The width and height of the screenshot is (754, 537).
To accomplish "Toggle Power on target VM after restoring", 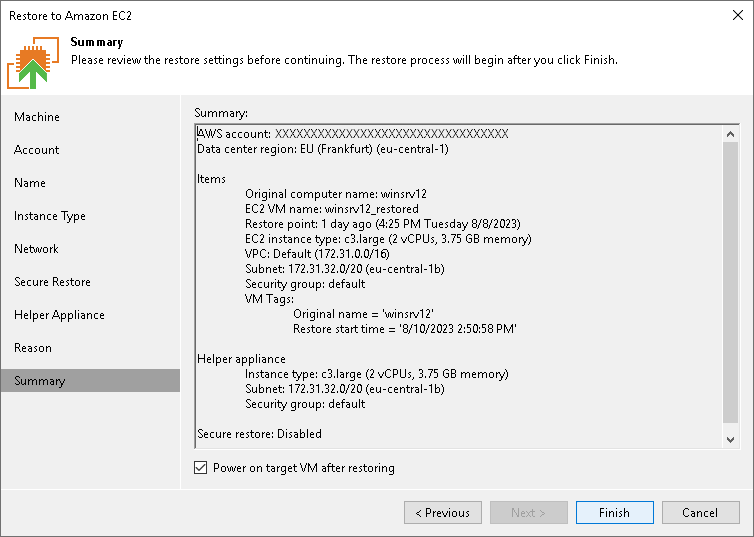I will (201, 468).
